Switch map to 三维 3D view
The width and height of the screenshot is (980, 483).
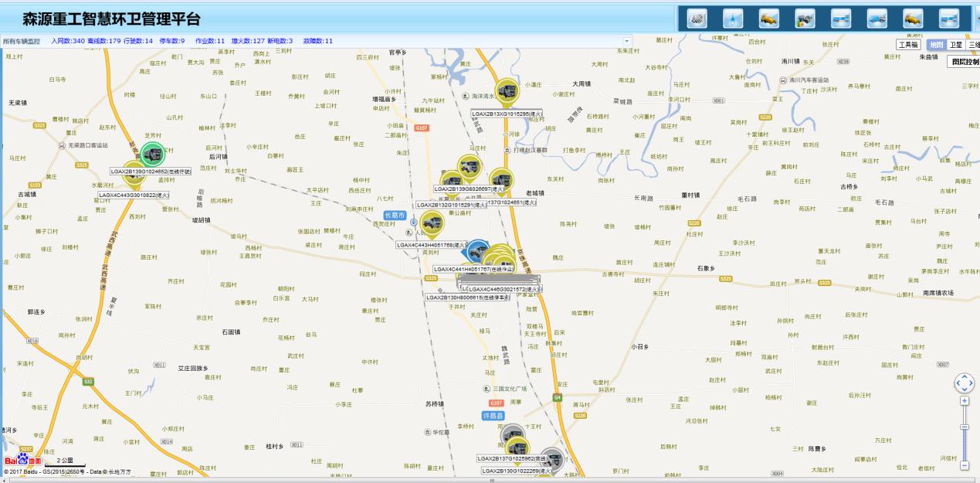point(973,45)
